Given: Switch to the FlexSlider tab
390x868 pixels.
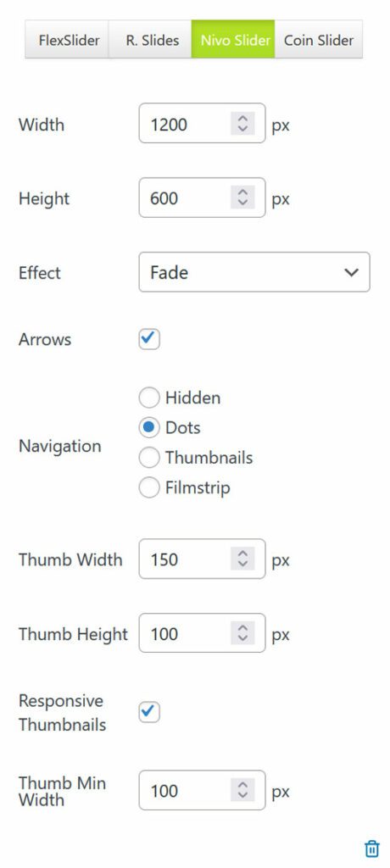Looking at the screenshot, I should tap(67, 40).
